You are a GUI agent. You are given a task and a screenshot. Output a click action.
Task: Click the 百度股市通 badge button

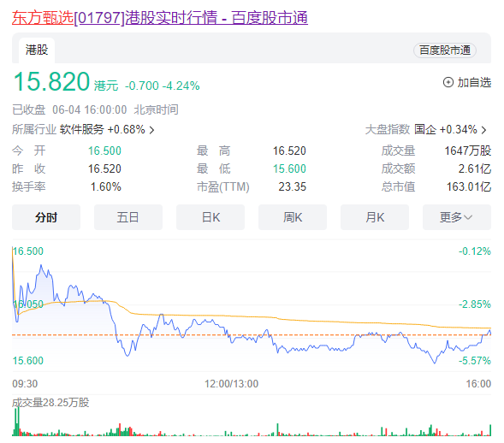click(445, 50)
